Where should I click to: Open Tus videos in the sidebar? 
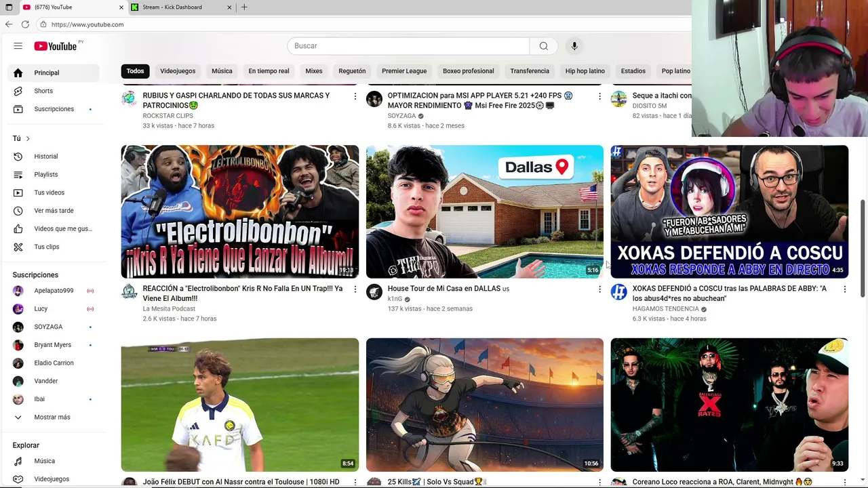click(53, 192)
